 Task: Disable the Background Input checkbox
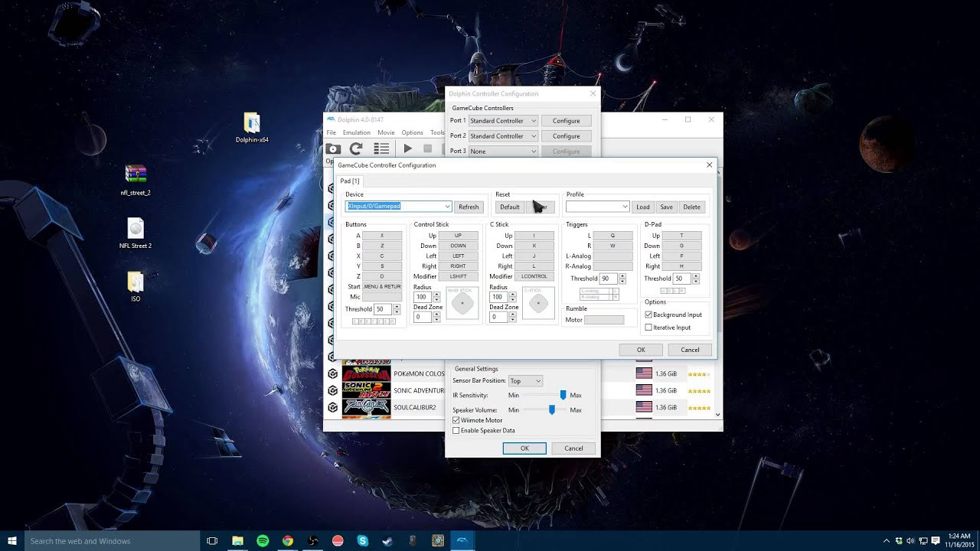pyautogui.click(x=649, y=315)
